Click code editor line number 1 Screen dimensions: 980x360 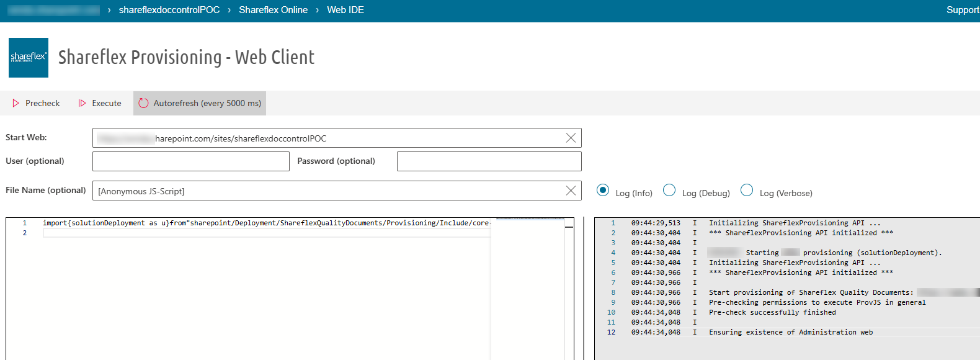coord(25,223)
